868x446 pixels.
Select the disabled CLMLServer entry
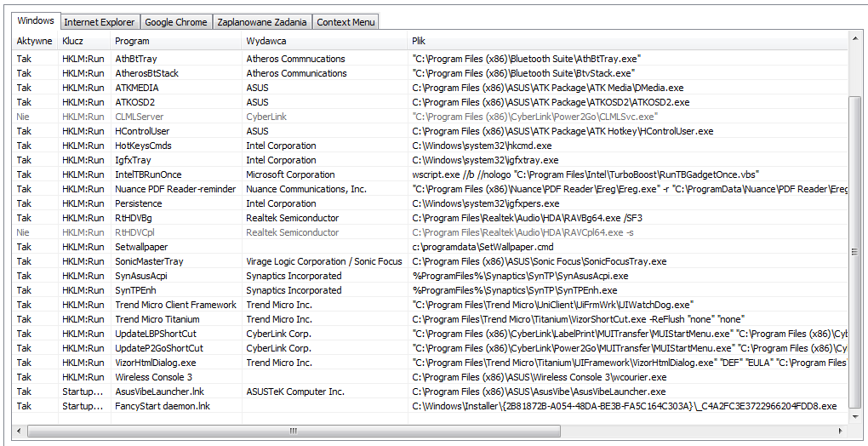pyautogui.click(x=430, y=117)
